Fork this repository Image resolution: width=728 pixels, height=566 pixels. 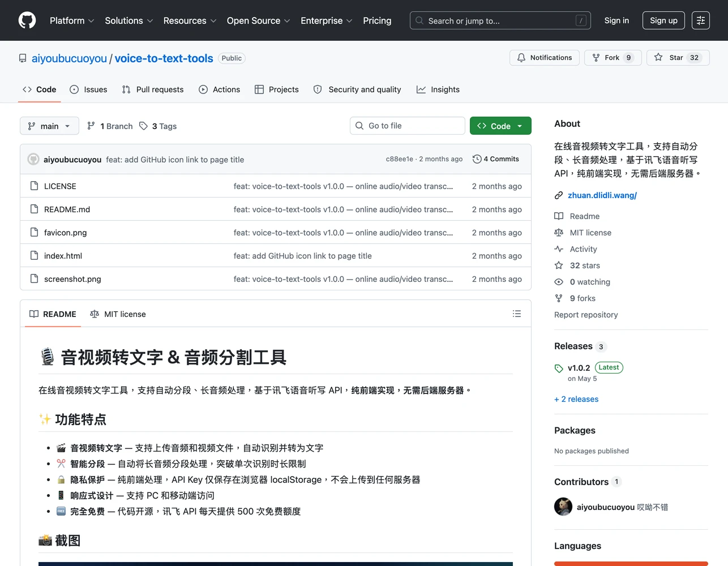[x=613, y=58]
